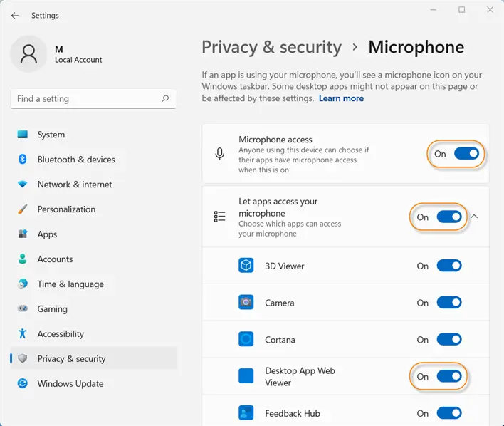Click the Accounts person icon
This screenshot has width=504, height=426.
click(23, 259)
